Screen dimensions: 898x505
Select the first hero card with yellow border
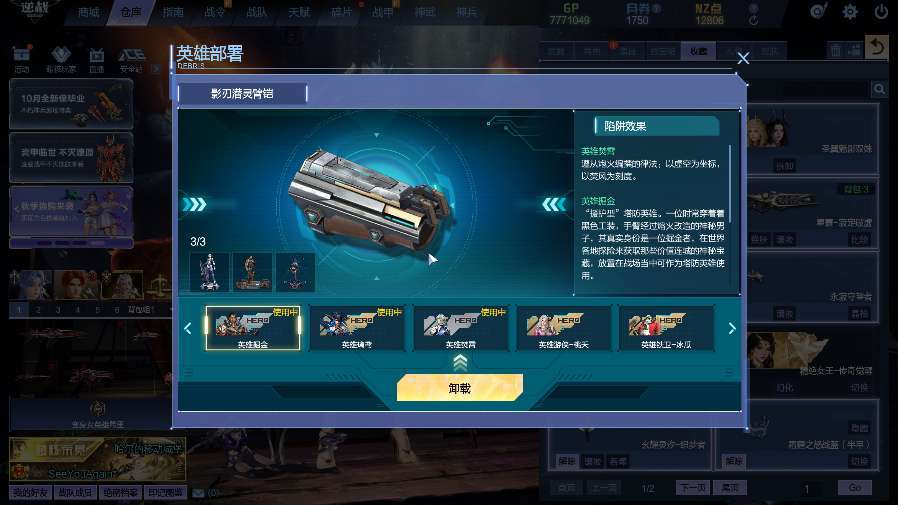click(x=253, y=328)
